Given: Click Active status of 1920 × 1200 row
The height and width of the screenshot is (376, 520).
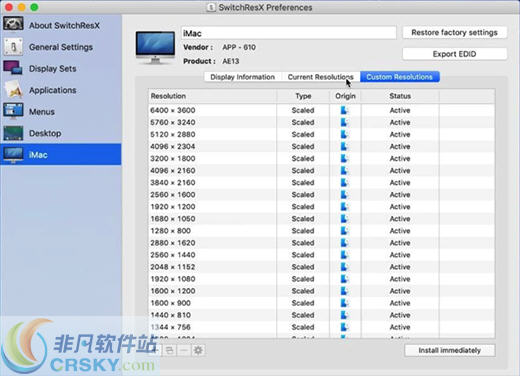Looking at the screenshot, I should pos(400,207).
